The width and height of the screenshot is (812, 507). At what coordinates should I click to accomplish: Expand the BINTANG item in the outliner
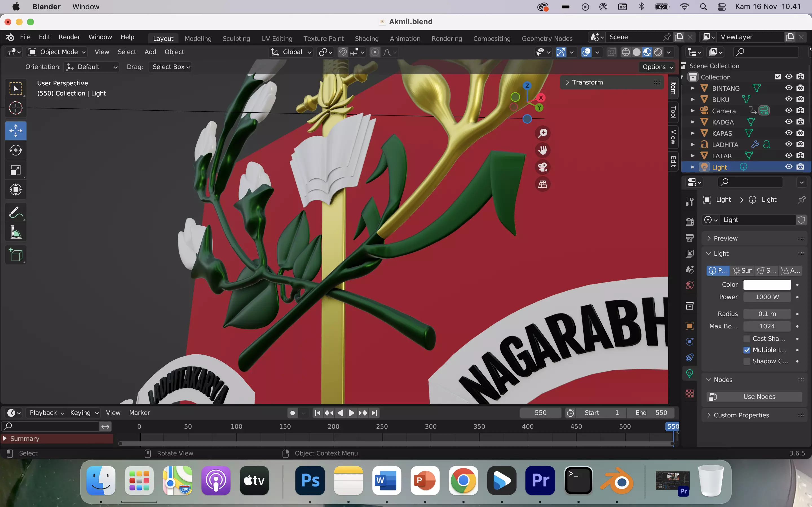(693, 88)
